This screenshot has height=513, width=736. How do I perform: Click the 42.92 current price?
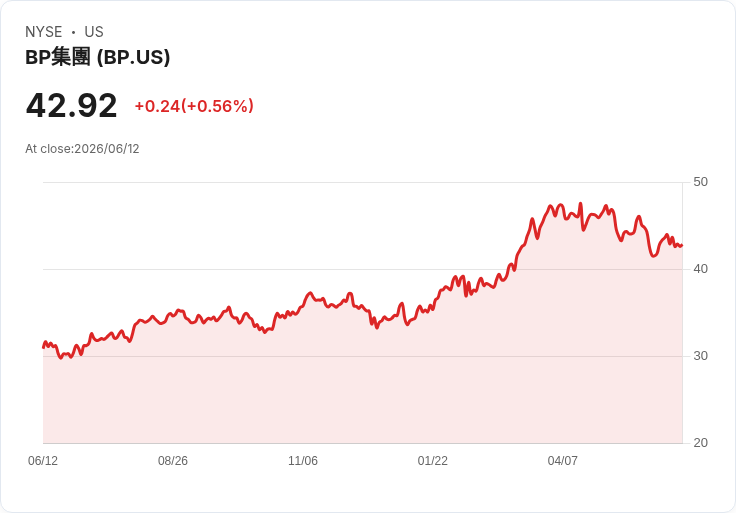click(x=71, y=105)
